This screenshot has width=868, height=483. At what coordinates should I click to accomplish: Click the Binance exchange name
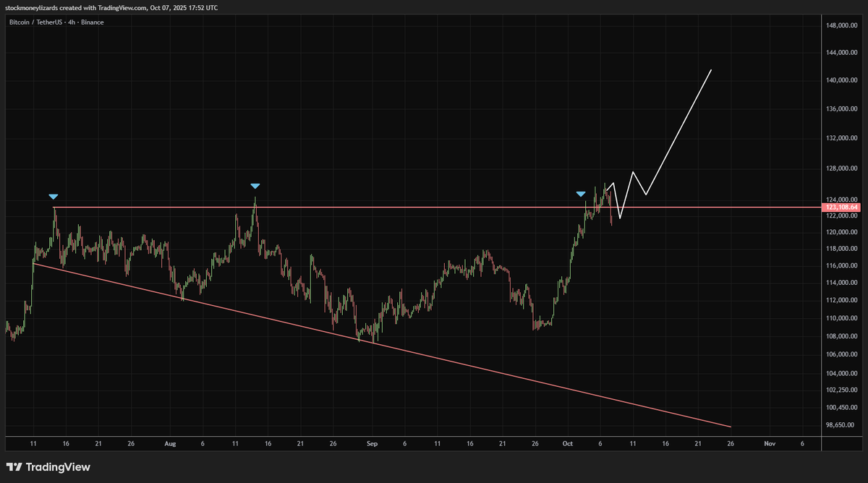tap(92, 22)
